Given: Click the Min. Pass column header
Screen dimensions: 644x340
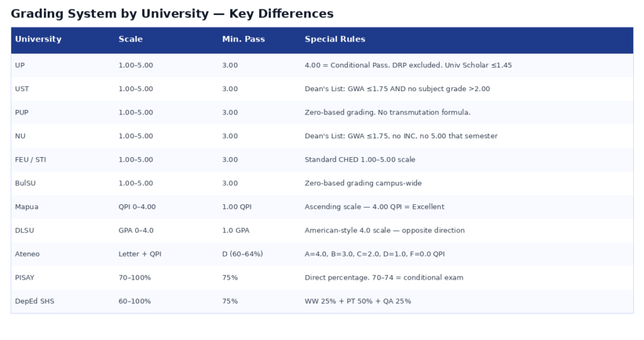Looking at the screenshot, I should [243, 39].
